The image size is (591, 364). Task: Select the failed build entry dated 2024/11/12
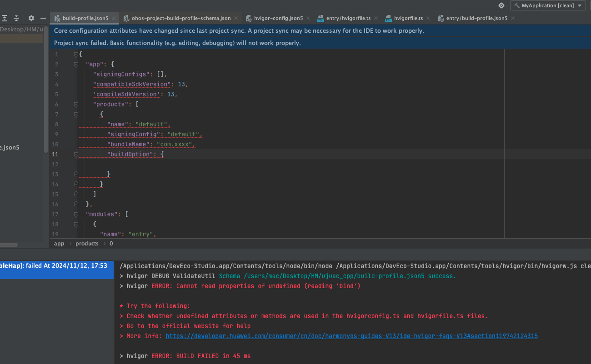coord(56,270)
